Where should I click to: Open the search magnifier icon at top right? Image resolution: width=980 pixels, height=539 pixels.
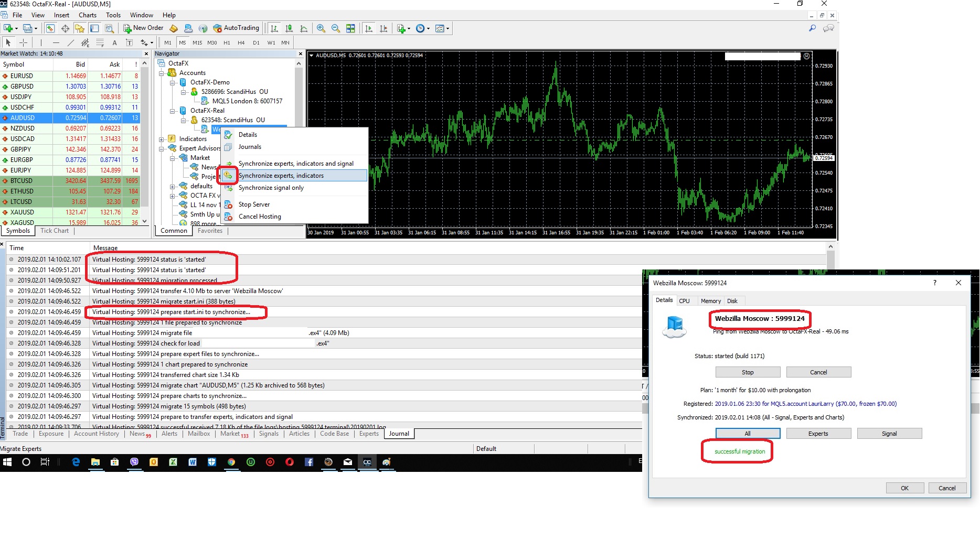[813, 28]
